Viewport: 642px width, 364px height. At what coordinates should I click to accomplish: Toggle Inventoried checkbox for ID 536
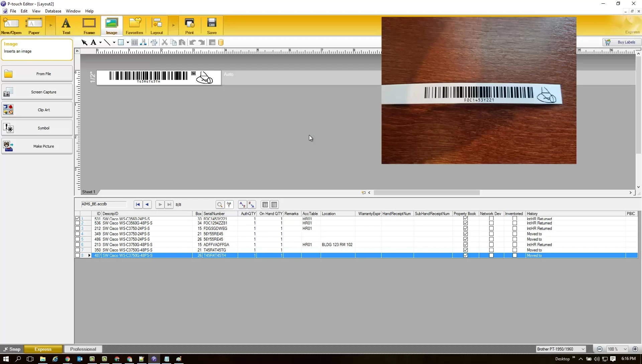pyautogui.click(x=515, y=223)
